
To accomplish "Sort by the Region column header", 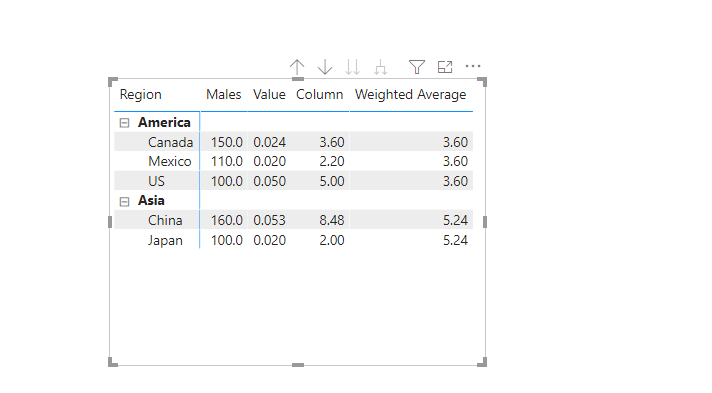I will coord(141,95).
